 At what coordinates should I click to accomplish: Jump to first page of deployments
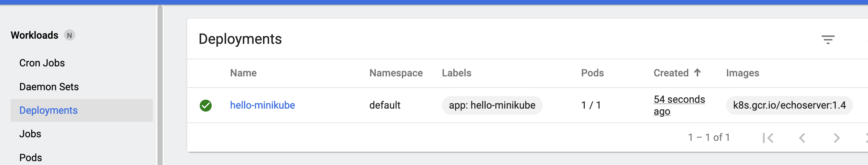coord(768,138)
